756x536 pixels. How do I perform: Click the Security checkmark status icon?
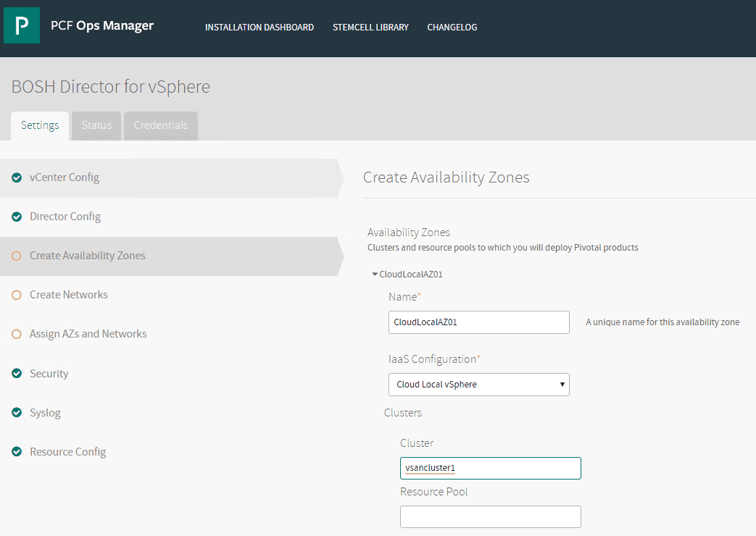[17, 374]
